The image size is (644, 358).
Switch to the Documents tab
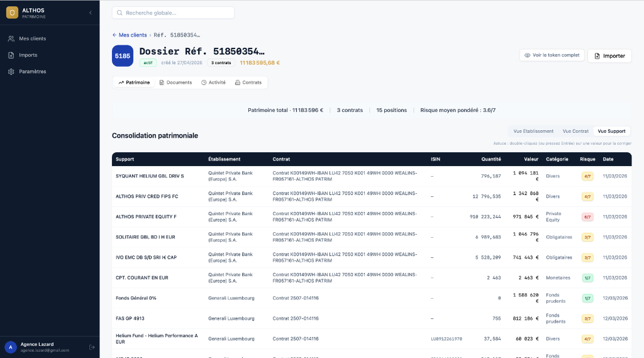tap(175, 82)
